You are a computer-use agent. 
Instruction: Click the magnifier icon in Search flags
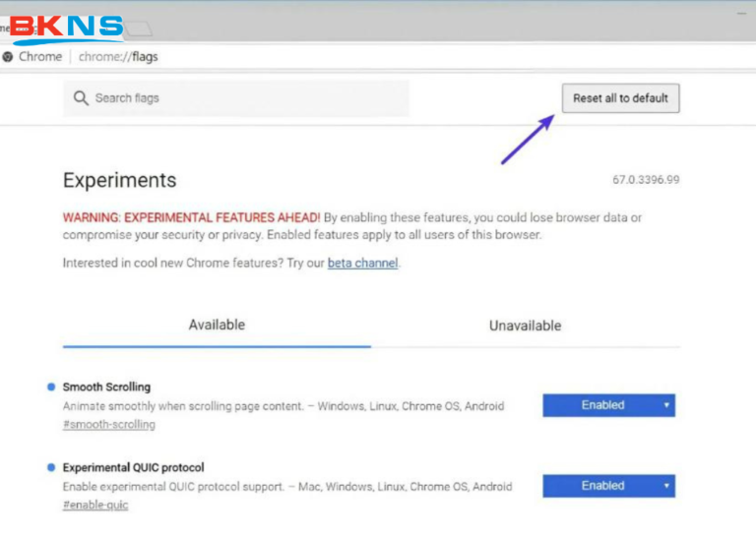coord(81,98)
